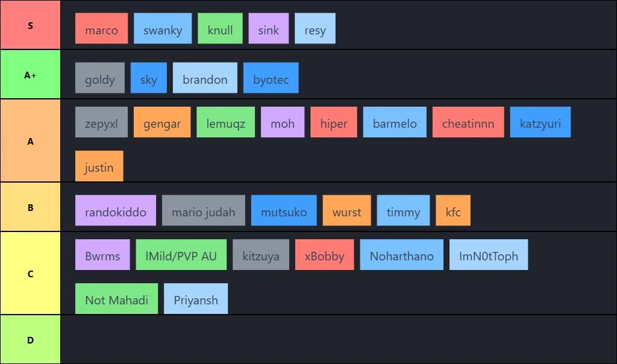Image resolution: width=617 pixels, height=364 pixels.
Task: Click the orange A tier label
Action: [30, 141]
